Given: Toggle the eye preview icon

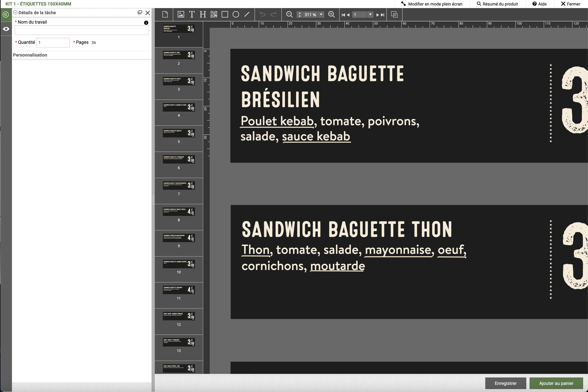Looking at the screenshot, I should tap(6, 29).
